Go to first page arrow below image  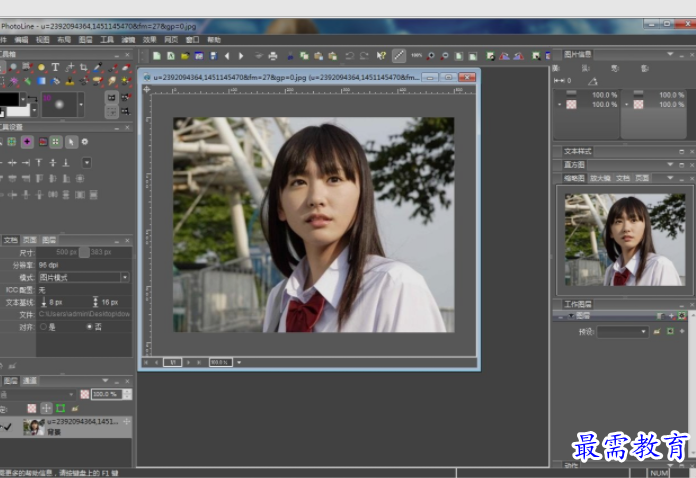146,363
